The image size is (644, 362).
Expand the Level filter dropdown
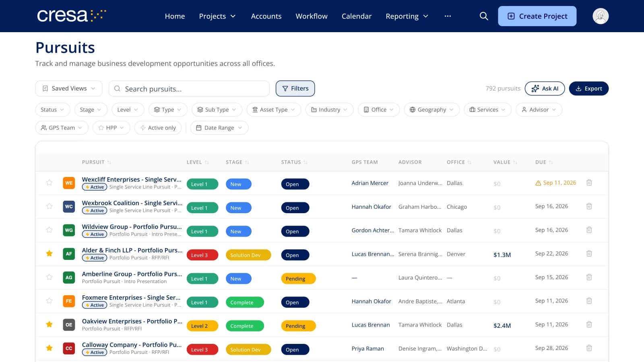[x=128, y=110]
